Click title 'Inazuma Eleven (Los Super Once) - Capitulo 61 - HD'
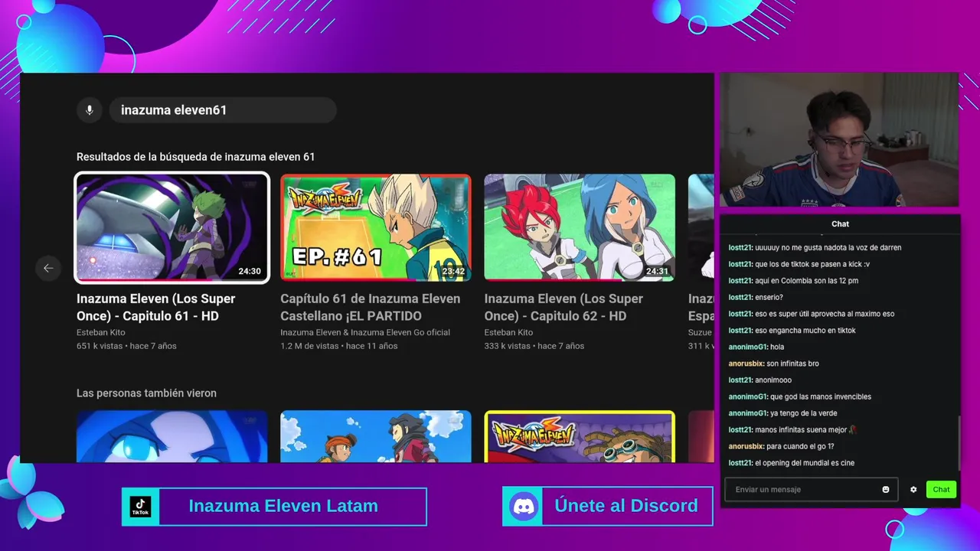980x551 pixels. point(156,307)
